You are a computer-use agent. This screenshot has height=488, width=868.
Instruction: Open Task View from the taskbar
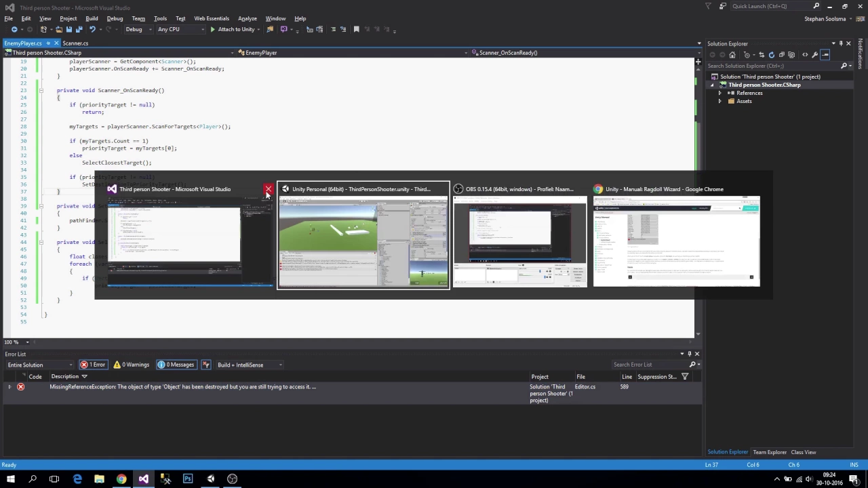click(x=54, y=479)
